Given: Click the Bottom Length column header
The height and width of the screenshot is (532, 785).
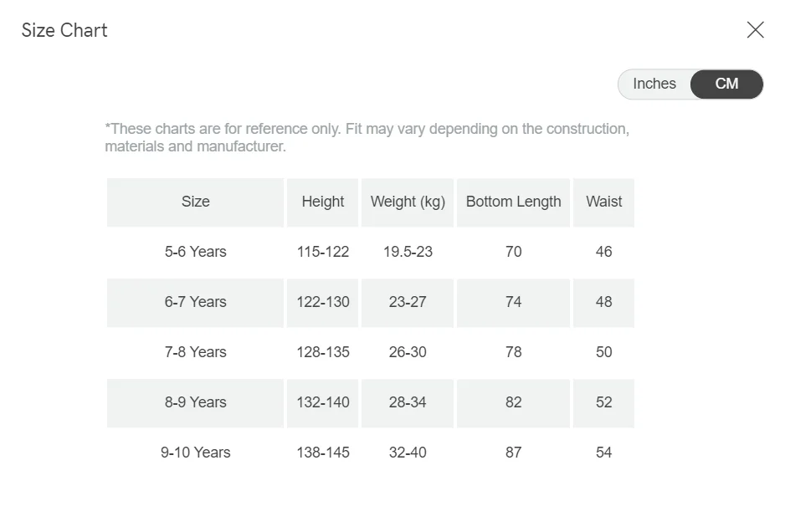Looking at the screenshot, I should pyautogui.click(x=513, y=202).
